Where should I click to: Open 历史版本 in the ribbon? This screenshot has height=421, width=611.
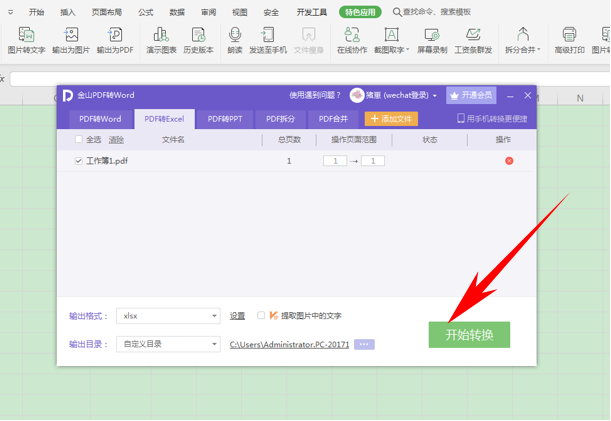coord(198,40)
